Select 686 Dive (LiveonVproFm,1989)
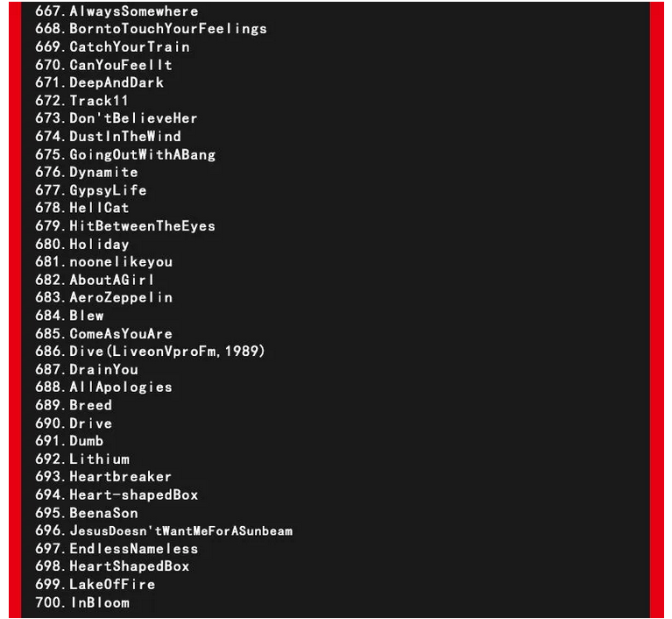Screen dimensions: 672x619 point(150,352)
